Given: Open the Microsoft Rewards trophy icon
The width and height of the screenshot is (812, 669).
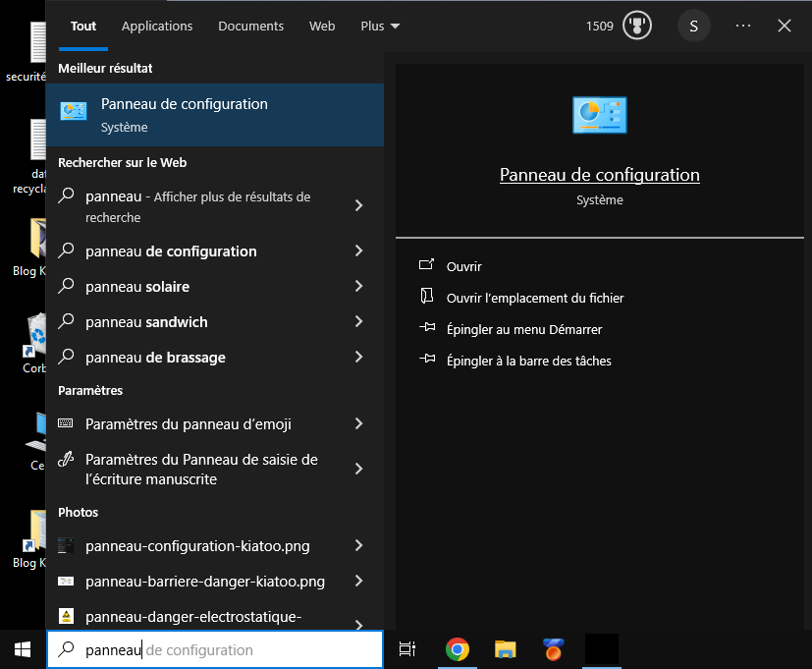Looking at the screenshot, I should [635, 26].
